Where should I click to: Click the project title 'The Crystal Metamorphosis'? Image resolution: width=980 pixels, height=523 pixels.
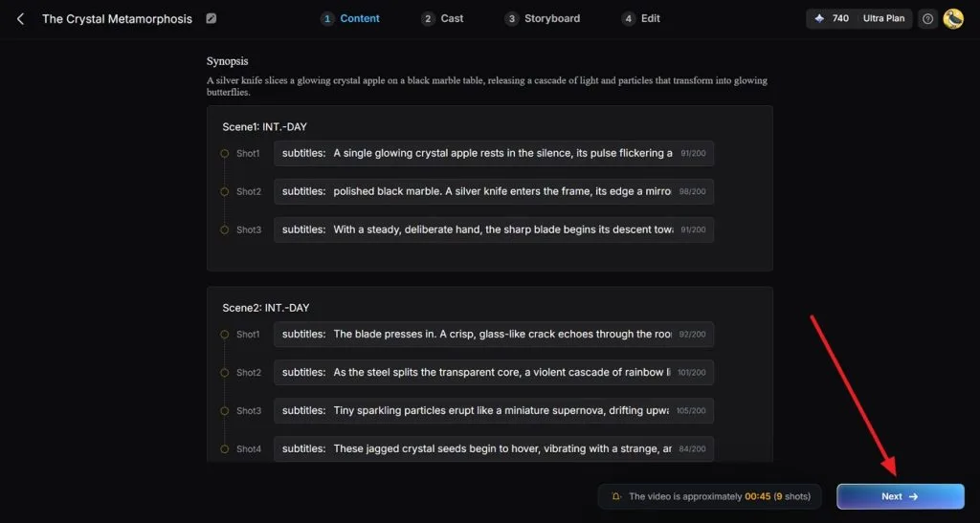[117, 19]
